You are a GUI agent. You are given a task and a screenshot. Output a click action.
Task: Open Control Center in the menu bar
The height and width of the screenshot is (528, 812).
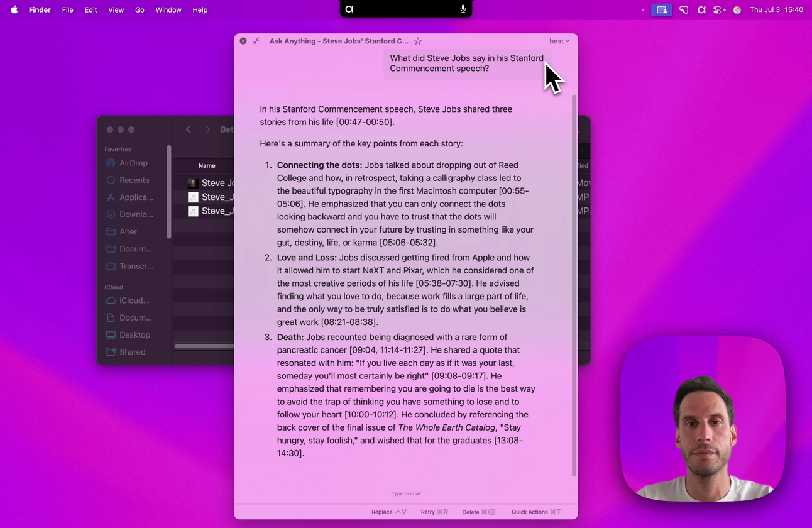click(x=719, y=10)
